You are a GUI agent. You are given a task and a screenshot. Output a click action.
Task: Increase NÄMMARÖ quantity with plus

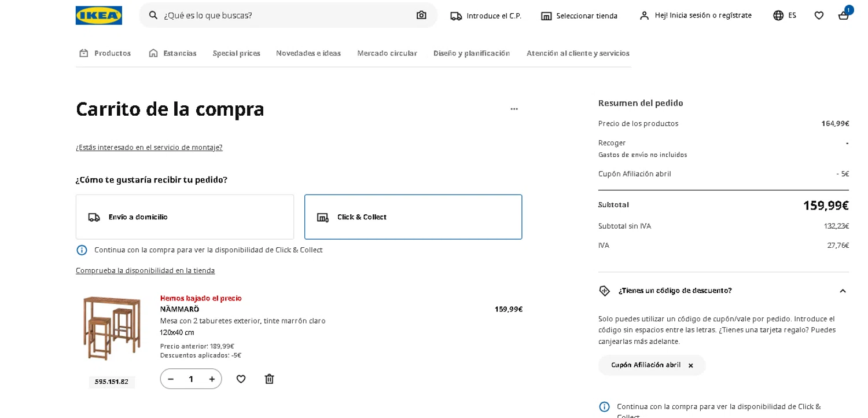point(212,379)
